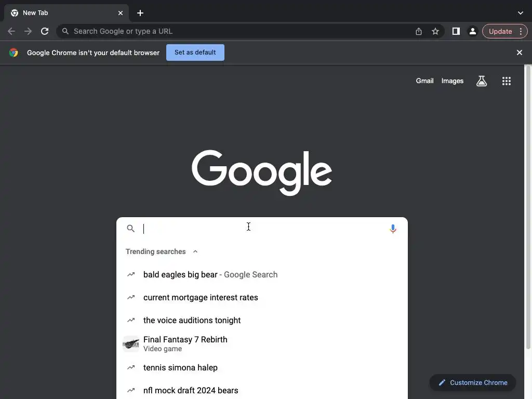Screen dimensions: 532x399
Task: Select suggestion tennis simona halep
Action: [x=262, y=367]
